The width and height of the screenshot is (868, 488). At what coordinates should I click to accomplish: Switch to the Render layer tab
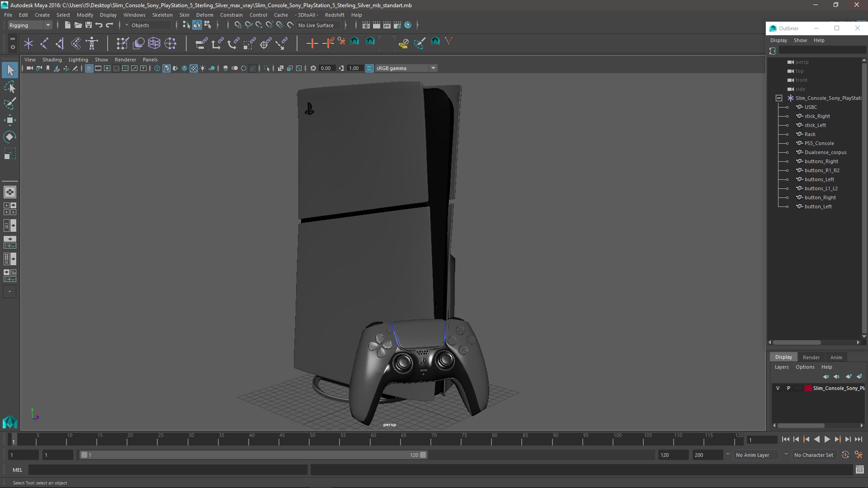[x=811, y=357]
